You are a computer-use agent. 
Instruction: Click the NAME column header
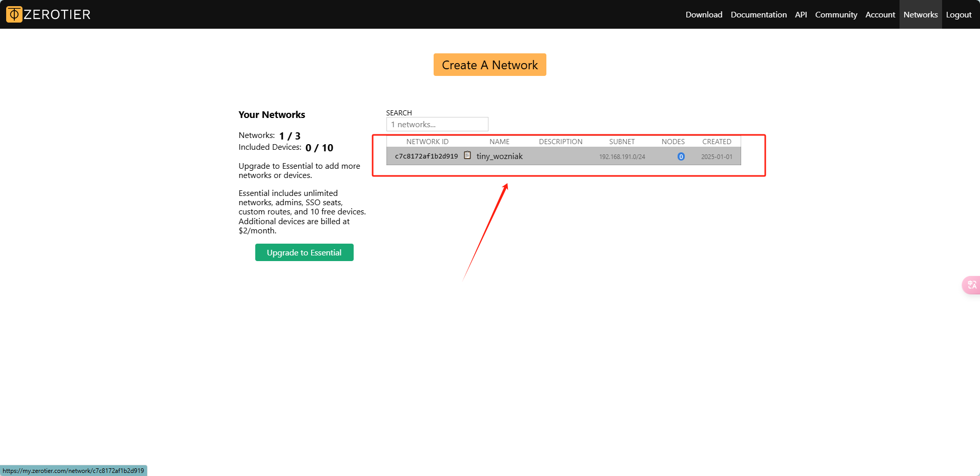point(499,142)
